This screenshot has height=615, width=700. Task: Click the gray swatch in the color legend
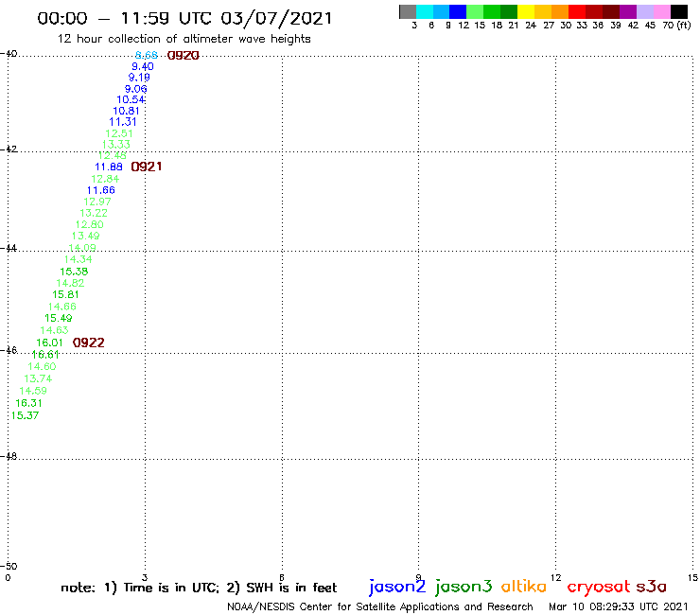(x=408, y=11)
